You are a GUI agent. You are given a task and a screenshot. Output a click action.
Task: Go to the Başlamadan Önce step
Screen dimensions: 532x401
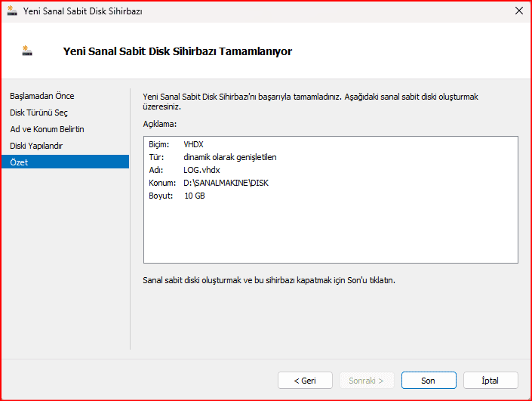pos(42,96)
